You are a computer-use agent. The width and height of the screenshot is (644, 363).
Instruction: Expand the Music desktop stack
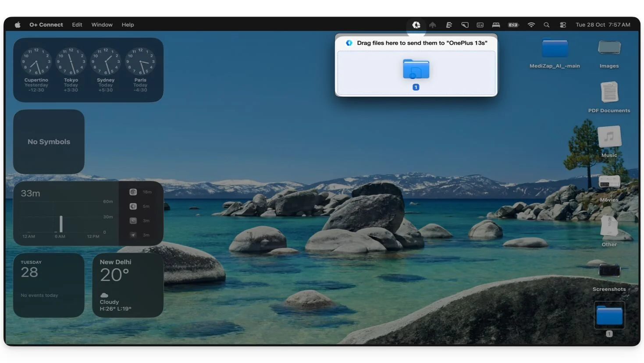click(x=609, y=137)
